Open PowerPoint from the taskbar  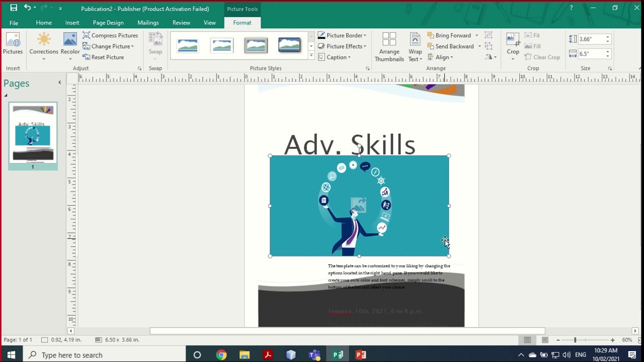pyautogui.click(x=361, y=355)
